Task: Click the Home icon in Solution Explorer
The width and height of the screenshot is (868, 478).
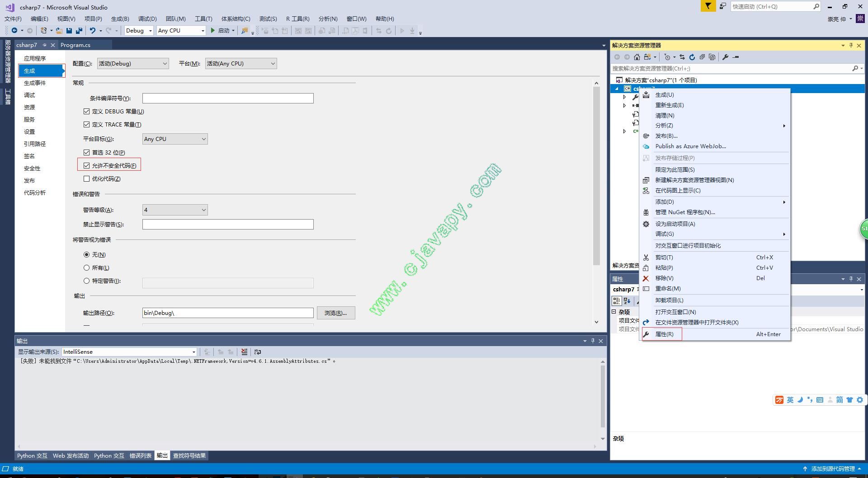Action: (637, 57)
